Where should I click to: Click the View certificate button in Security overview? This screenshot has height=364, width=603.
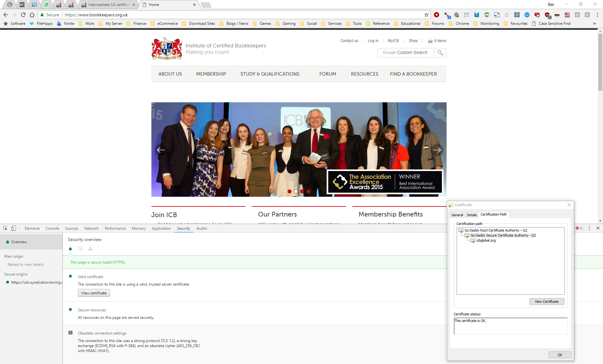pyautogui.click(x=94, y=293)
